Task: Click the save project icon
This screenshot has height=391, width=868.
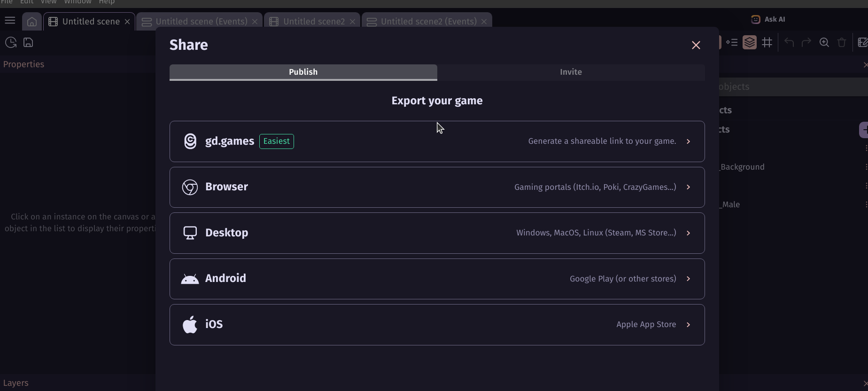Action: 28,42
